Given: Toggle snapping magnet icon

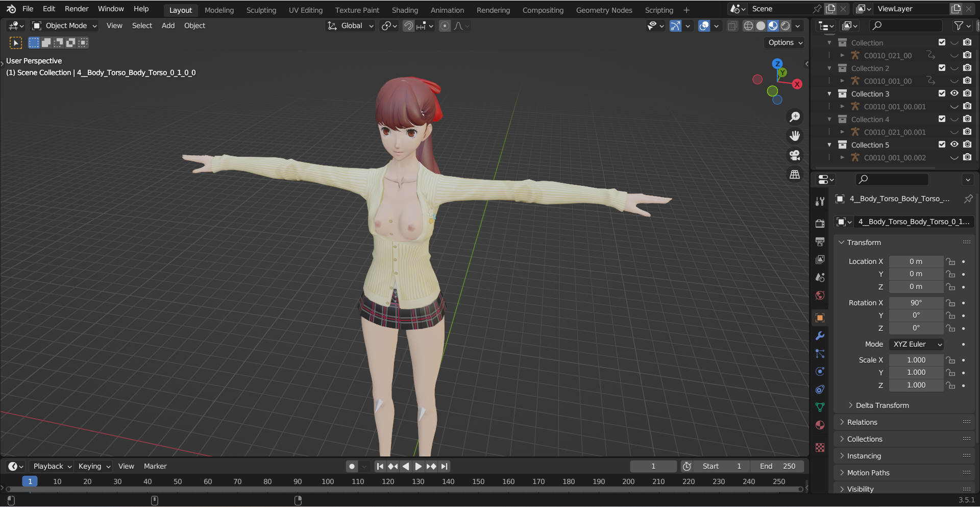Looking at the screenshot, I should (x=408, y=26).
